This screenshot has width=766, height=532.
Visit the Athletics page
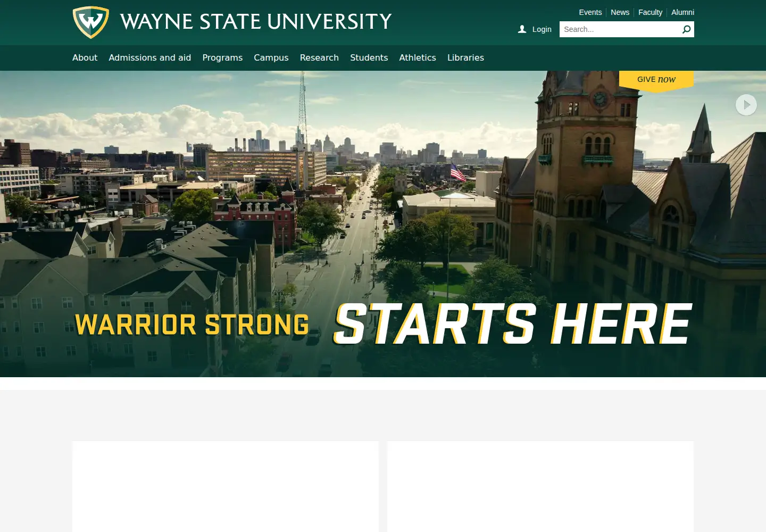coord(418,57)
